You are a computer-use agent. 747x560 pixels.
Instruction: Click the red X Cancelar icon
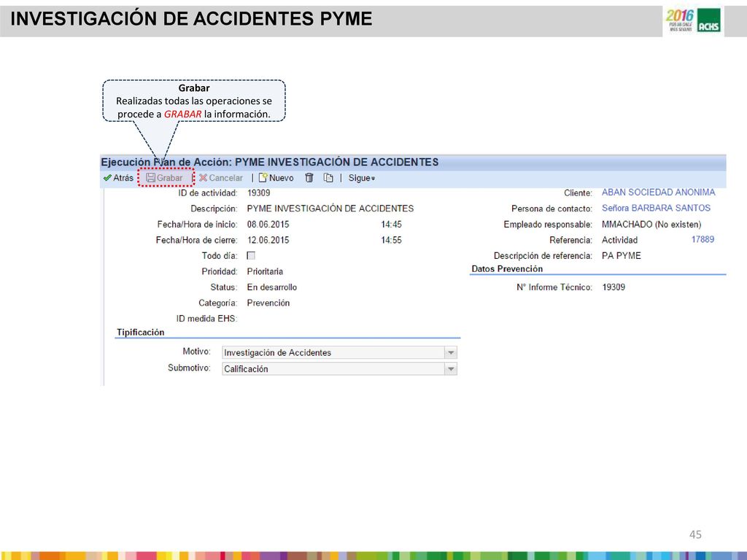pos(203,178)
